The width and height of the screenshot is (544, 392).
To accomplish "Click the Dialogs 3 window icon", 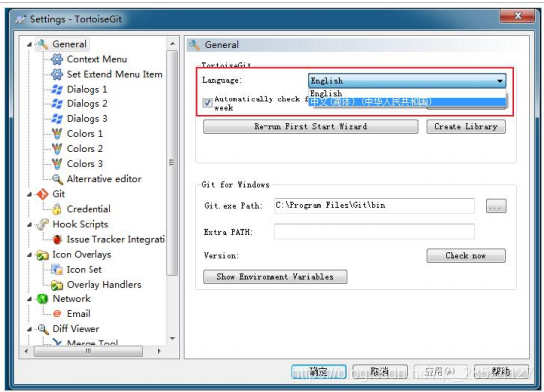I will click(57, 119).
